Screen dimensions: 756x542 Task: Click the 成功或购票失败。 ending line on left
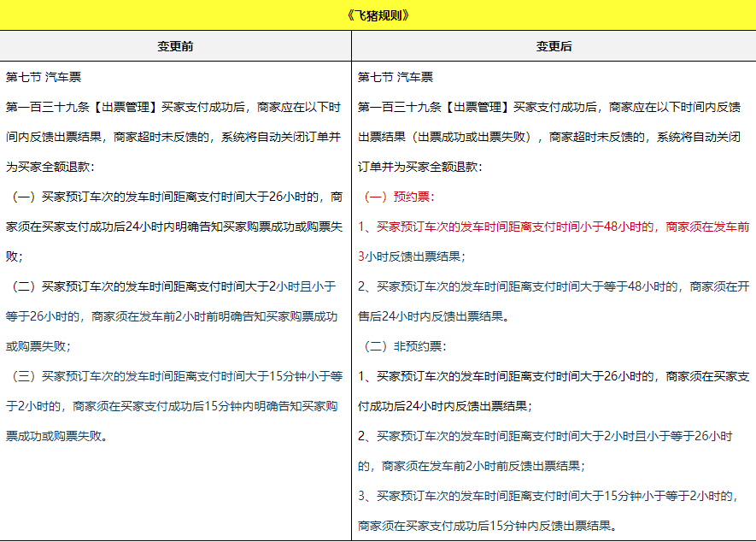point(57,436)
